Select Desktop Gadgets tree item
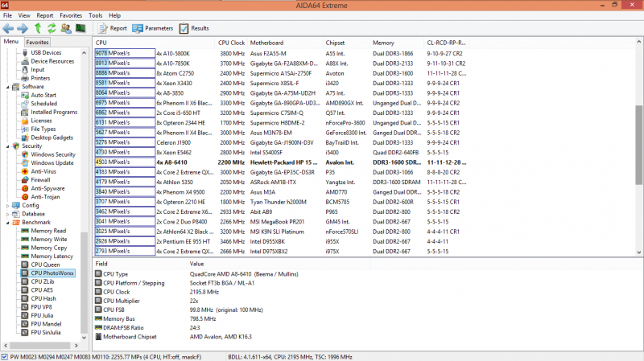 pyautogui.click(x=52, y=137)
